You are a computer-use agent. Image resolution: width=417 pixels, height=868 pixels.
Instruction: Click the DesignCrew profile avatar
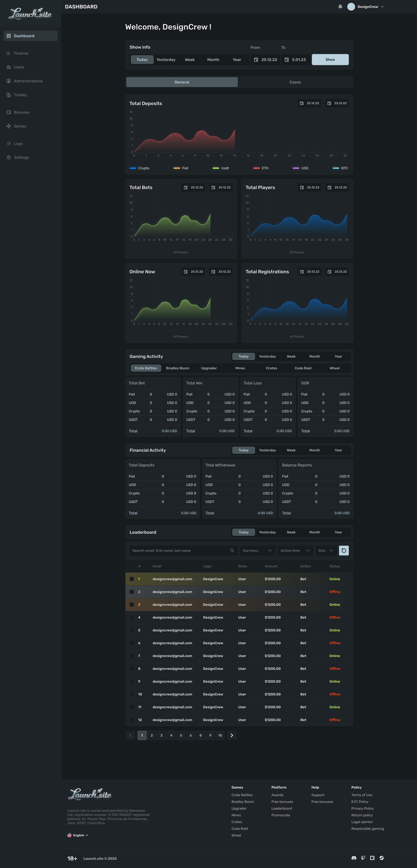(x=351, y=7)
